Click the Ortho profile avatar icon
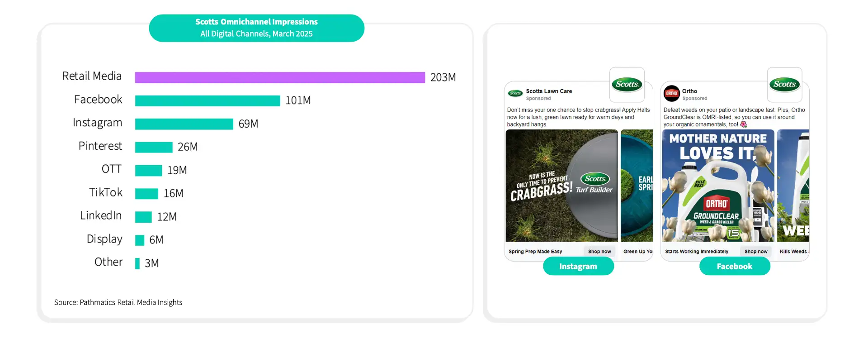868x339 pixels. point(671,94)
